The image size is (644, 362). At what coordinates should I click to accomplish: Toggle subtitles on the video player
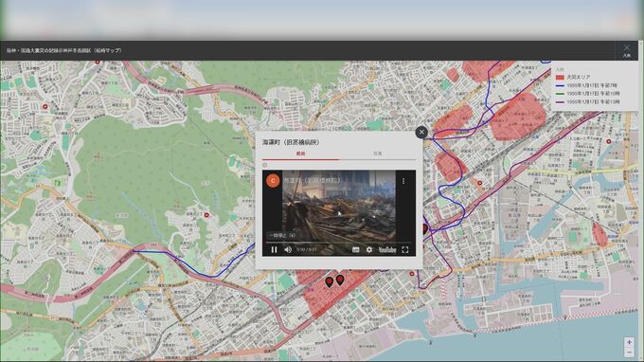(356, 249)
